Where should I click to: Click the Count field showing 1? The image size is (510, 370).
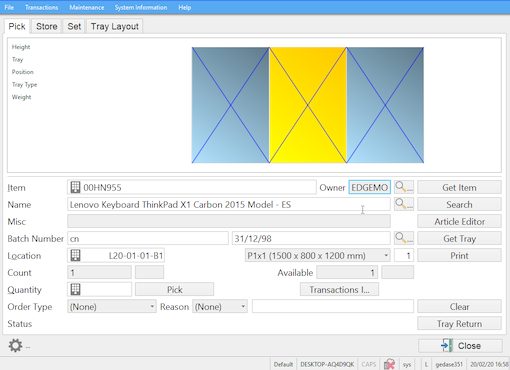pyautogui.click(x=99, y=272)
